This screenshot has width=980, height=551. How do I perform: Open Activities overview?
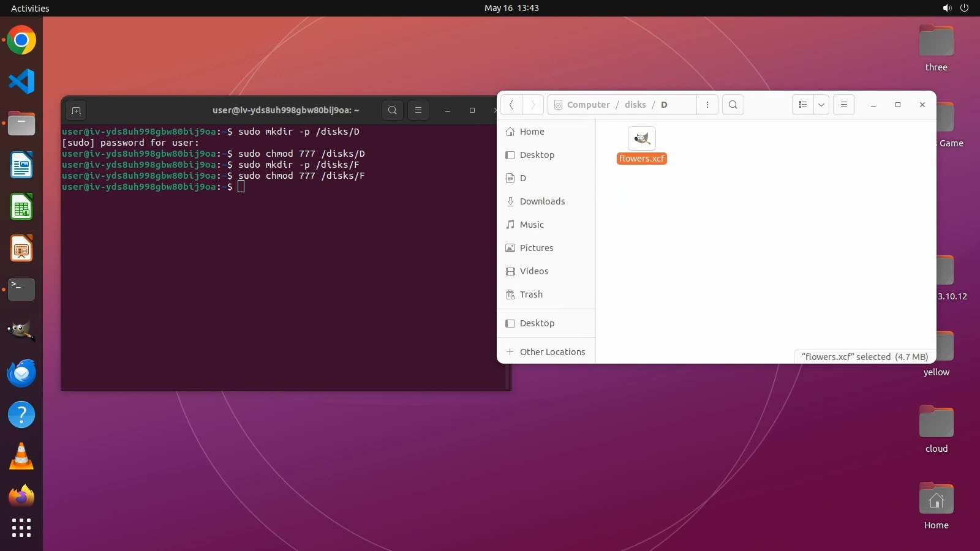coord(30,8)
